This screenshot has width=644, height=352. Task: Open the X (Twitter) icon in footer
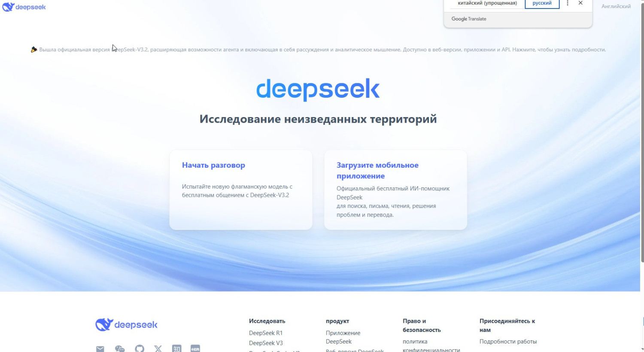158,349
